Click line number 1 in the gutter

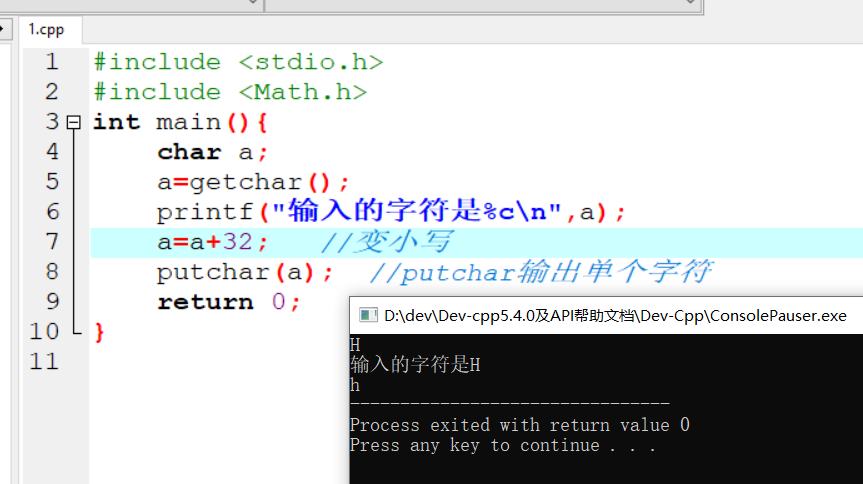tap(52, 62)
